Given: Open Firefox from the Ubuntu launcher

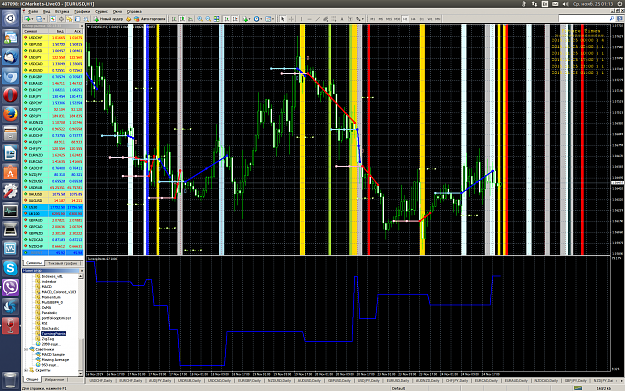Looking at the screenshot, I should 10,114.
